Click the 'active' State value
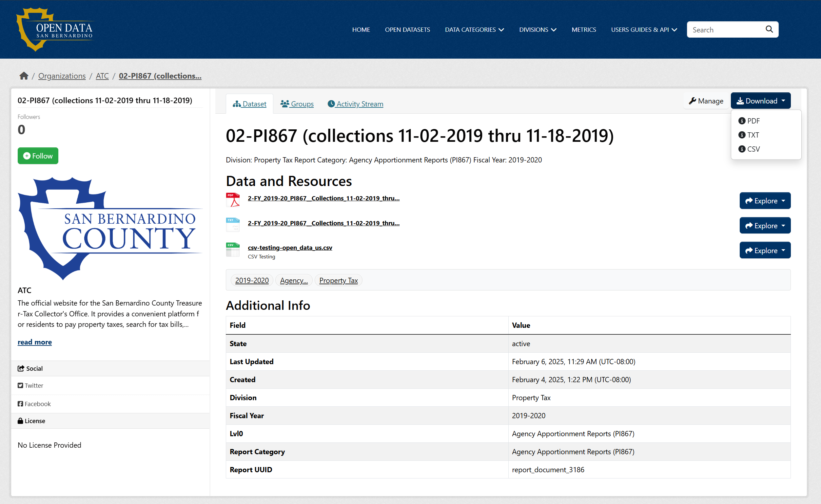The image size is (821, 504). (x=521, y=344)
